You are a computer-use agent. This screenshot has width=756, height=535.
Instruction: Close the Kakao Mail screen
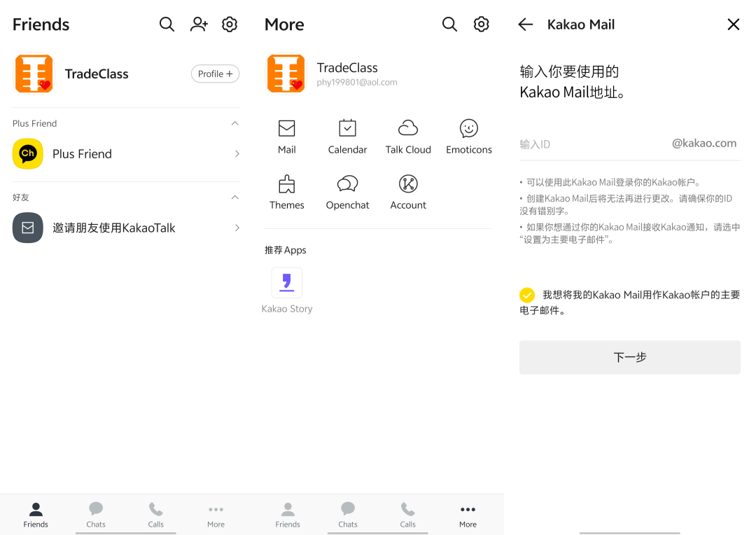(734, 24)
